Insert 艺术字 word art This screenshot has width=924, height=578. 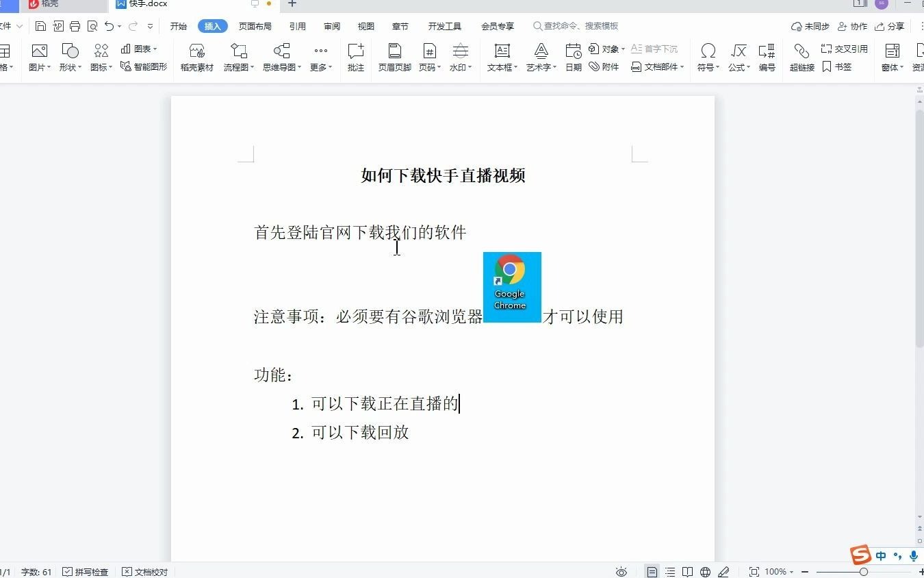[x=541, y=58]
